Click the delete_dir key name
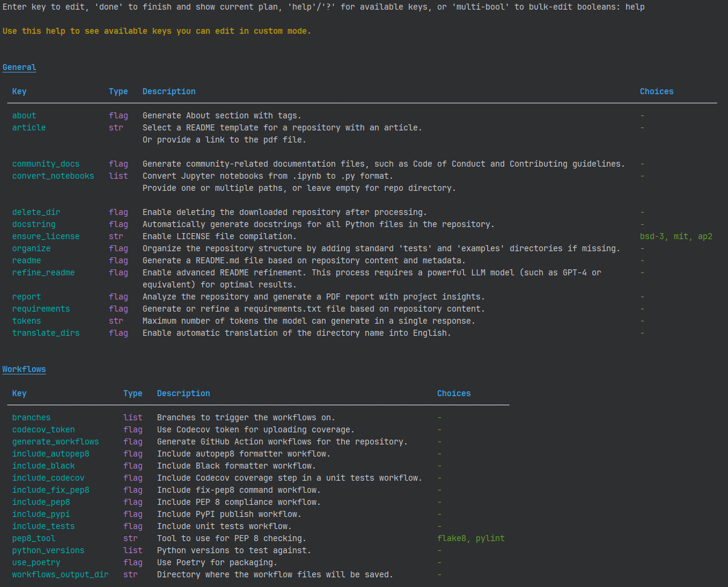The image size is (728, 587). click(36, 212)
